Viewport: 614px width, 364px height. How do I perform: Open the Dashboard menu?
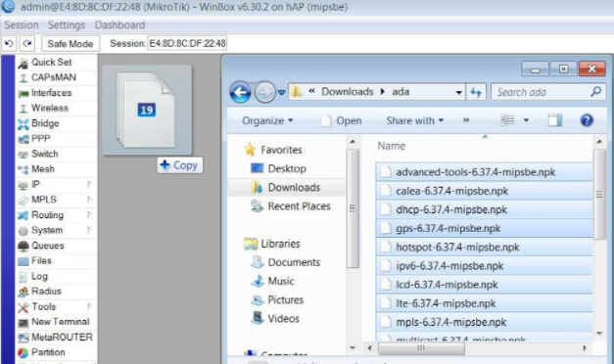(119, 25)
